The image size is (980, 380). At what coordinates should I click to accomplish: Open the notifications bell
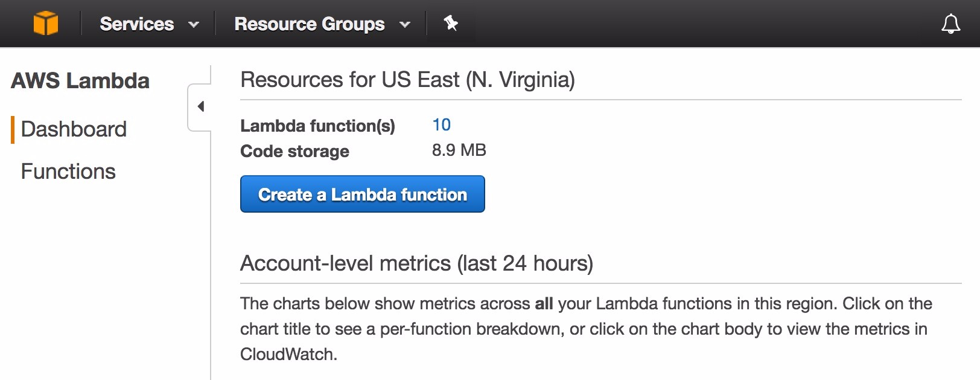(950, 24)
